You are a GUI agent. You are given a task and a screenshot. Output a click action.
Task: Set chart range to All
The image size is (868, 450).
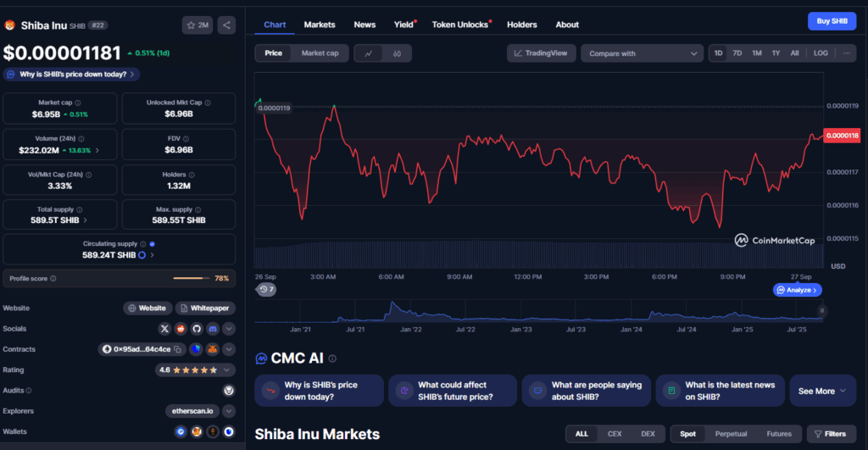coord(795,53)
